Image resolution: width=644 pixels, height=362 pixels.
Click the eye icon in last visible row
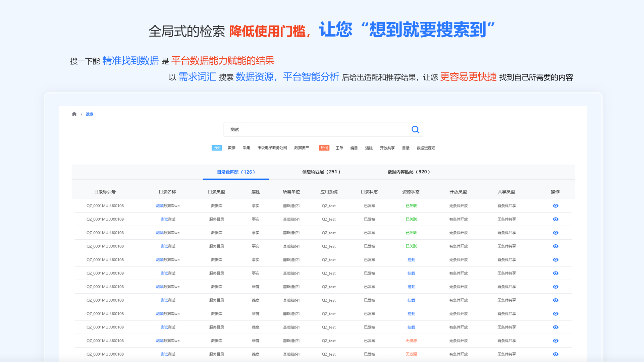click(x=555, y=354)
